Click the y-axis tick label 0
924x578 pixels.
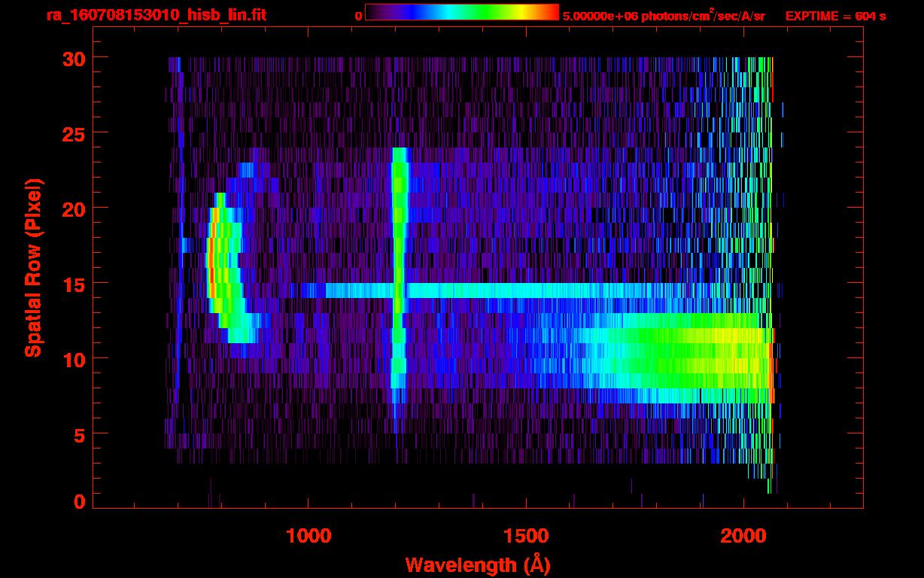coord(79,501)
